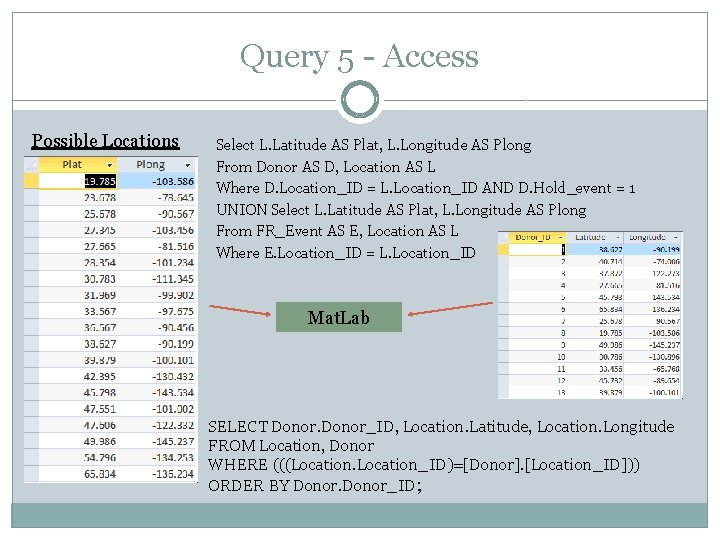This screenshot has width=720, height=540.
Task: Click the Possible Locations heading
Action: click(x=105, y=141)
